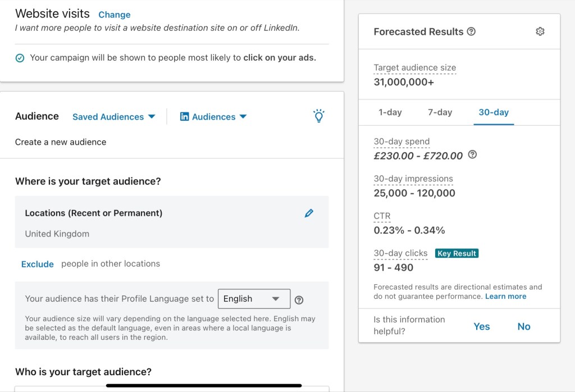Click the checkmark icon beside campaign message
Viewport: 575px width, 392px height.
[x=20, y=58]
